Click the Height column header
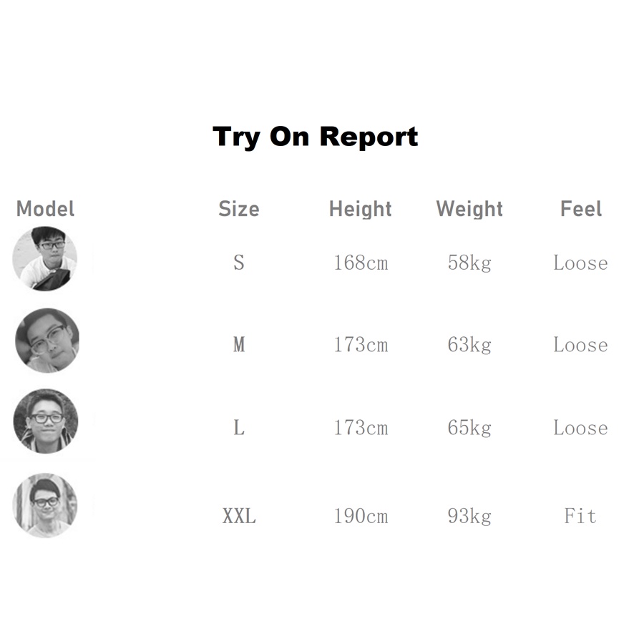Viewport: 644px width, 644px height. tap(361, 209)
